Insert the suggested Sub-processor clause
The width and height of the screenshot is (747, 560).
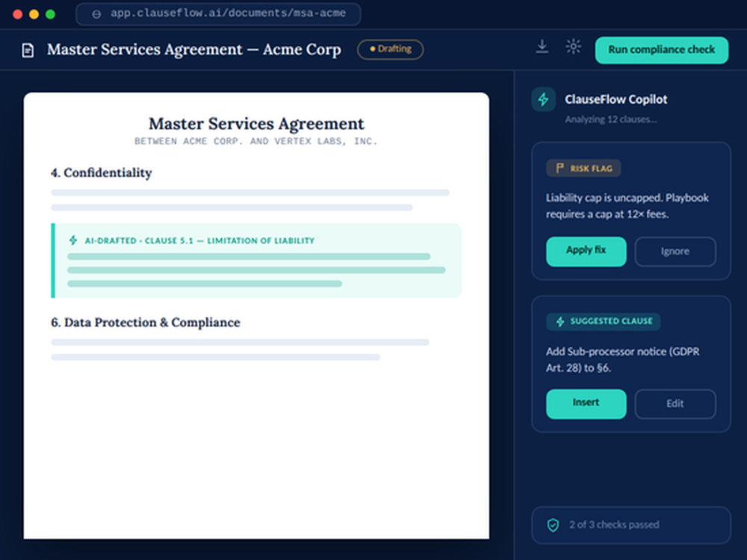pyautogui.click(x=586, y=404)
